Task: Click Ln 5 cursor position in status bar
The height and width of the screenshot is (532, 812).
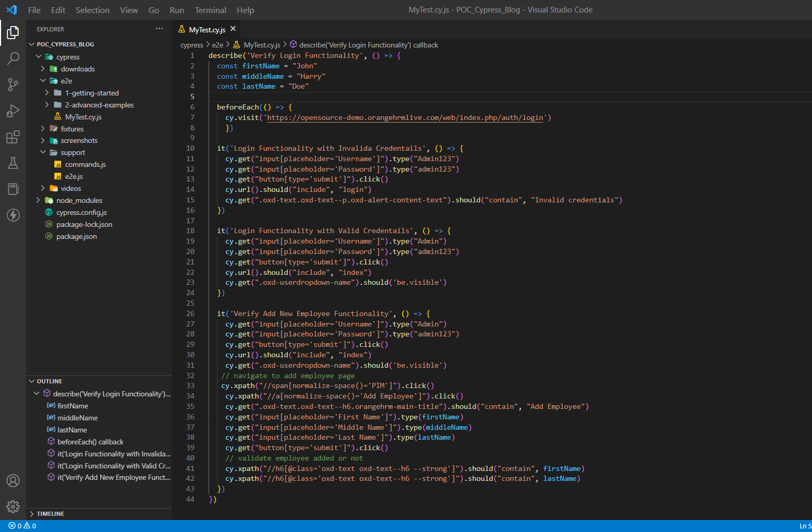Action: (805, 526)
